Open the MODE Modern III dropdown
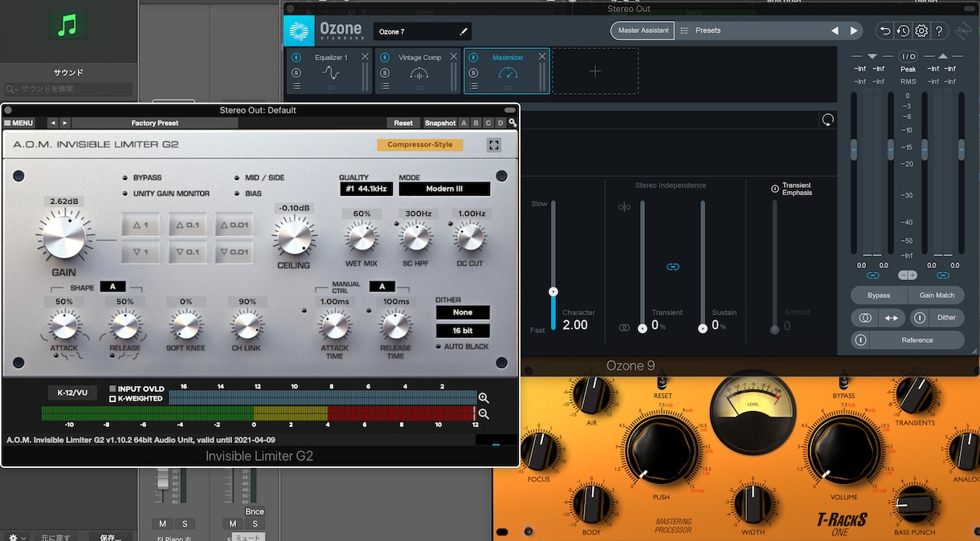This screenshot has height=541, width=980. [x=444, y=189]
